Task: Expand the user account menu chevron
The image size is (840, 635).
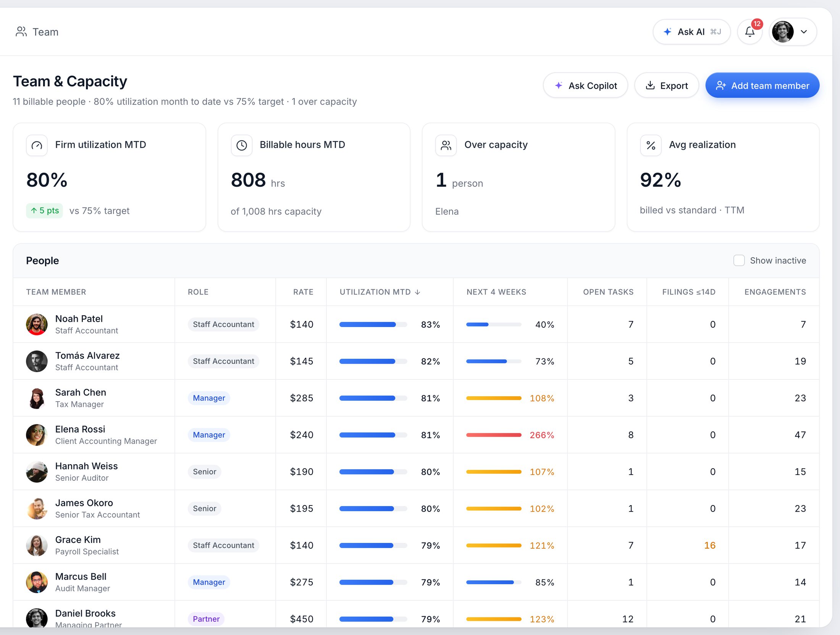Action: point(804,32)
